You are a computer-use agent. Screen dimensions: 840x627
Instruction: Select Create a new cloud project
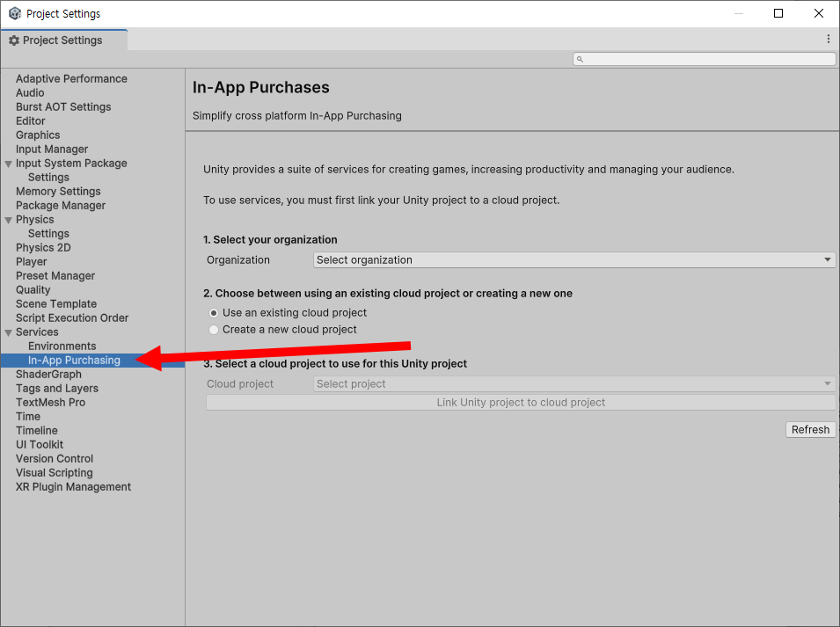point(214,330)
